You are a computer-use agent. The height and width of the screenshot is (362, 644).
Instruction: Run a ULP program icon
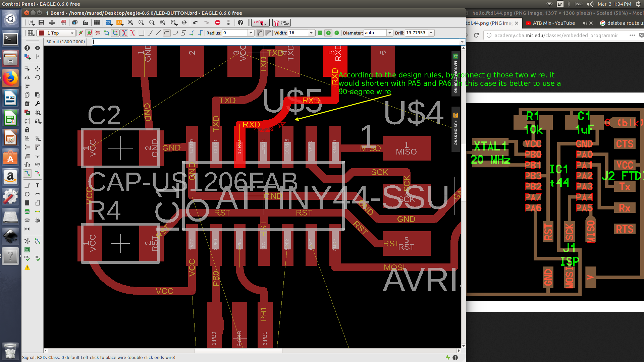119,22
